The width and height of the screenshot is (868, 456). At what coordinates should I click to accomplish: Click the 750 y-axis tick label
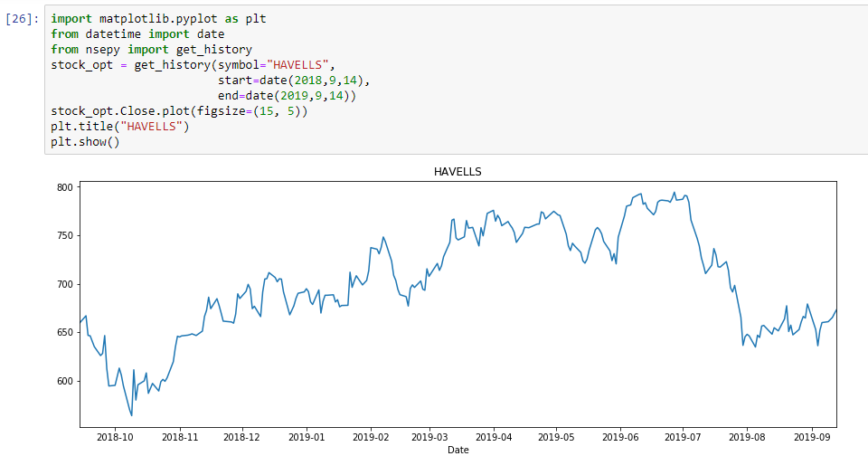(x=65, y=235)
